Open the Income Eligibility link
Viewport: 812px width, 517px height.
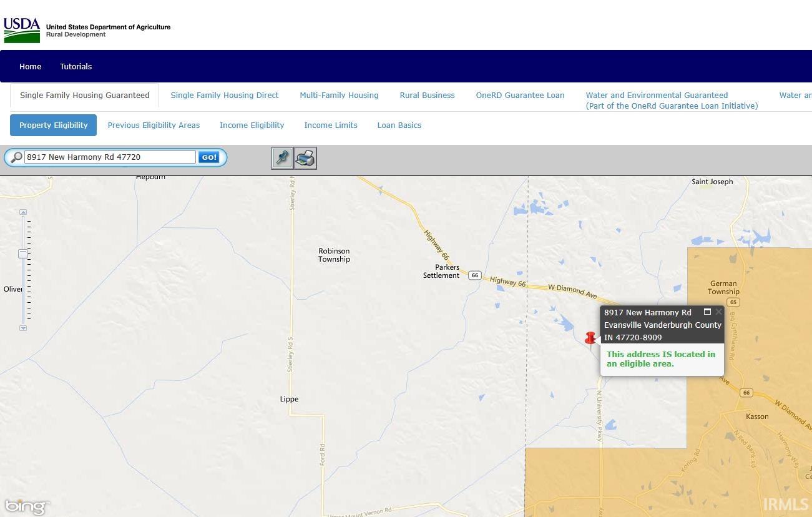tap(252, 126)
